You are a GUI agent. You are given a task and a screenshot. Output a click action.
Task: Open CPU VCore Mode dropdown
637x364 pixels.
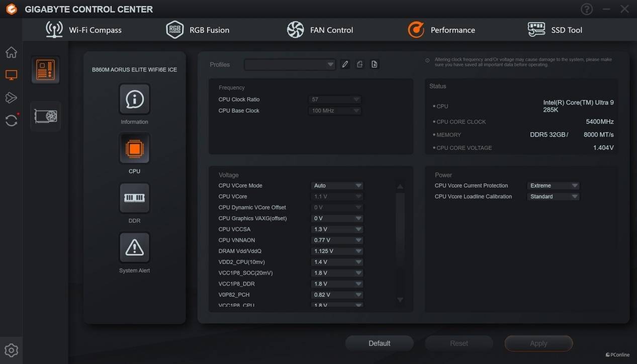tap(337, 186)
